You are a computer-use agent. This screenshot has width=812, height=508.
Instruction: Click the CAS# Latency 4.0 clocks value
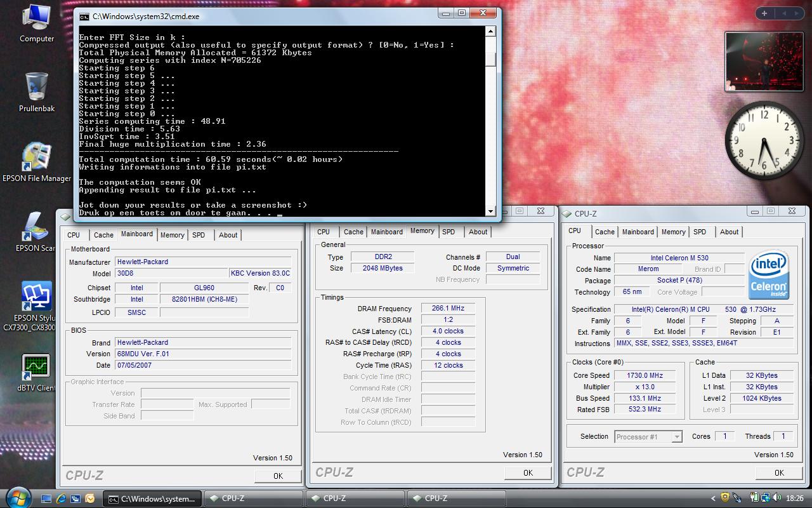point(448,331)
